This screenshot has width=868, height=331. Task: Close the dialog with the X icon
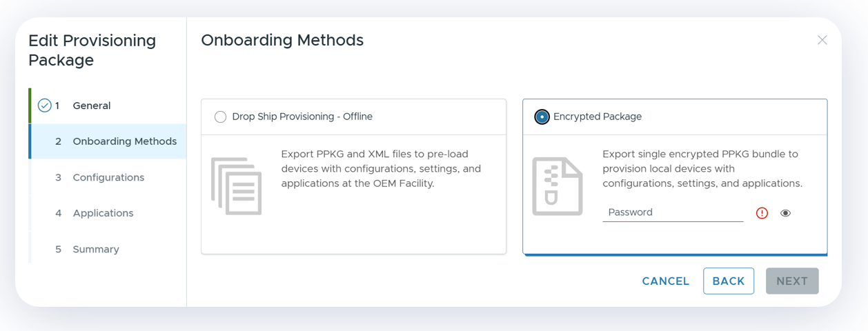pos(822,40)
